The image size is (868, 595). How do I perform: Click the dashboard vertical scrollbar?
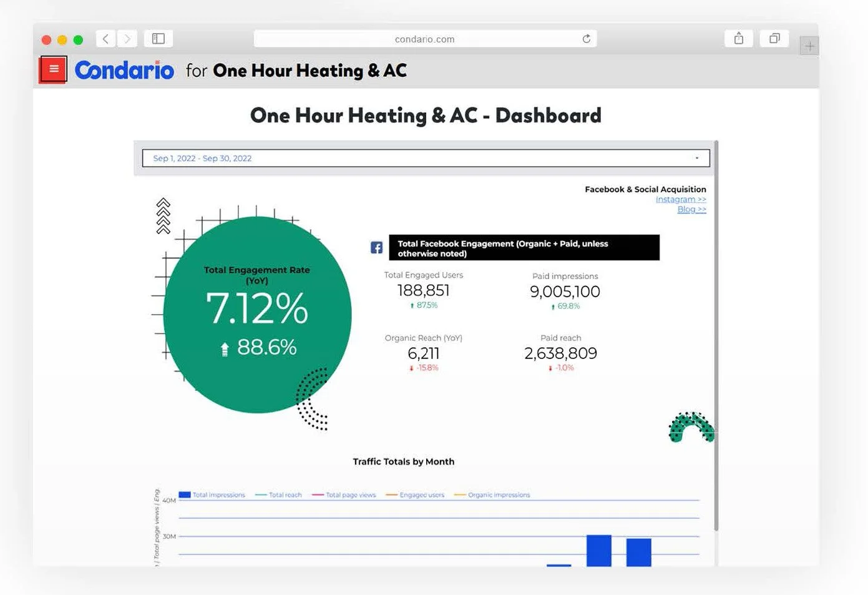pos(716,336)
